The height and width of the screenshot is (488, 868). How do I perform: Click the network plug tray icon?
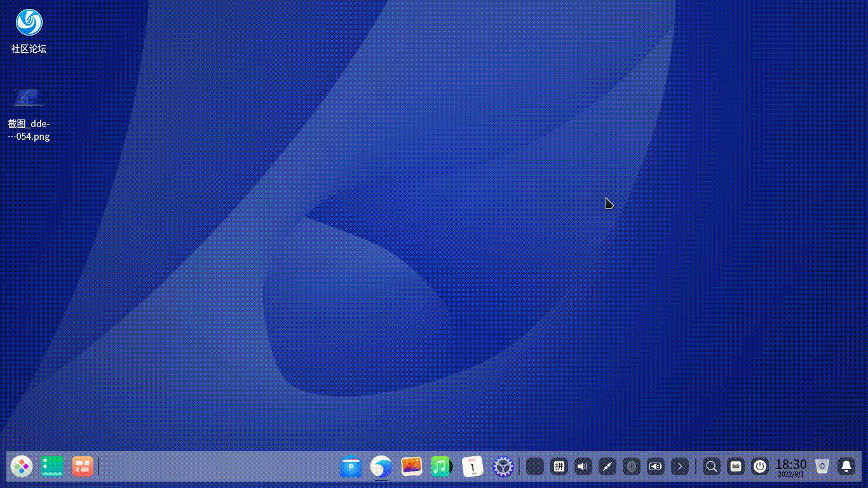tap(607, 467)
